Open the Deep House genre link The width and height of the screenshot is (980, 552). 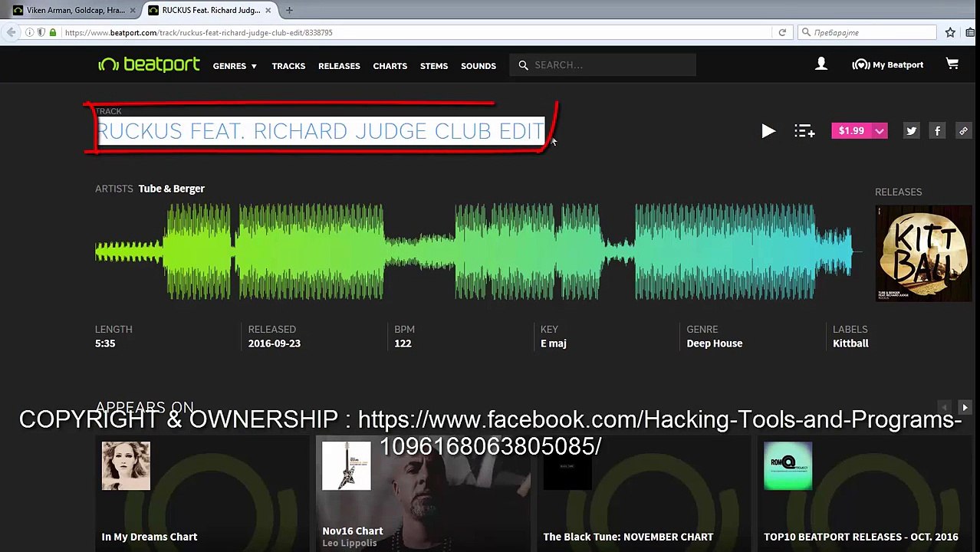point(714,343)
